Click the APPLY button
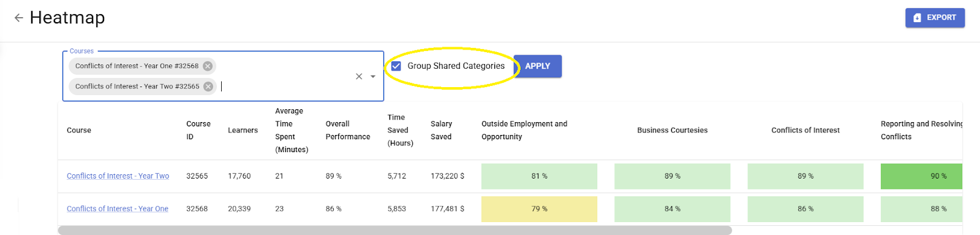The height and width of the screenshot is (235, 980). coord(537,66)
